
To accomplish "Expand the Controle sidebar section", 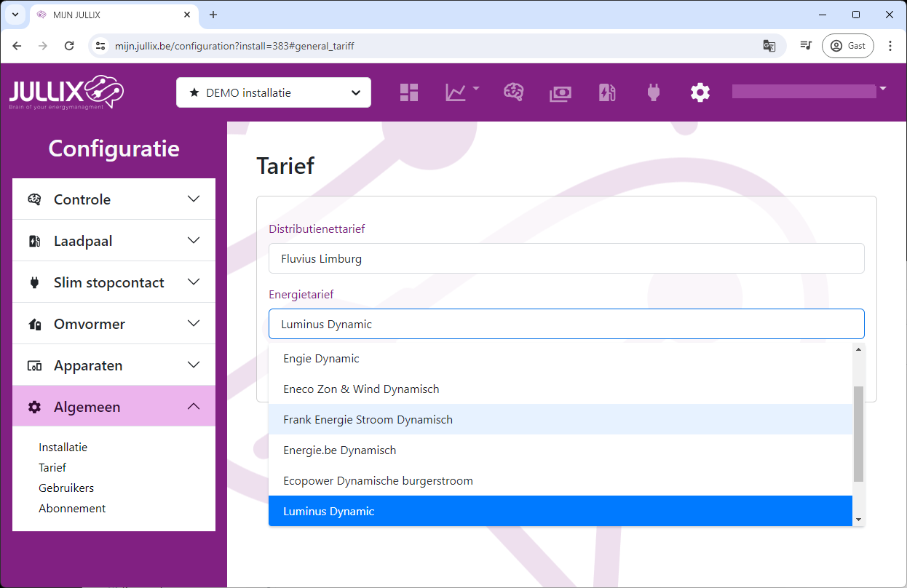I will [114, 199].
